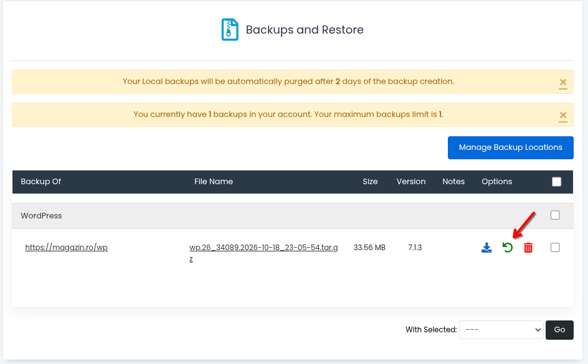Click the WordPress group row label
Image resolution: width=588 pixels, height=364 pixels.
[41, 216]
